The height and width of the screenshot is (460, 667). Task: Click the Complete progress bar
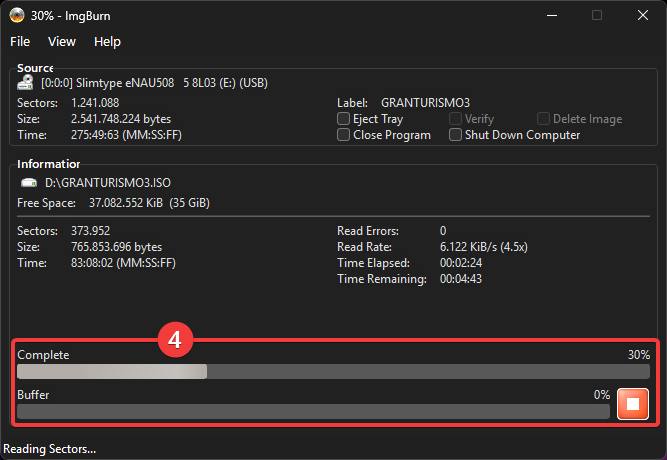click(333, 371)
